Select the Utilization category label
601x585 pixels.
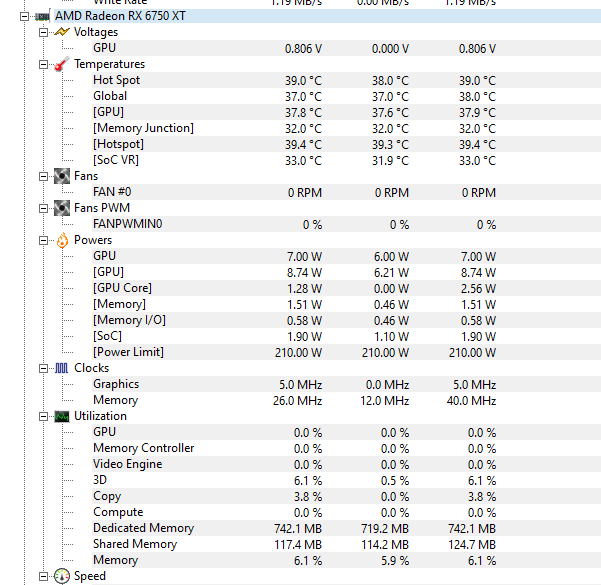coord(100,416)
